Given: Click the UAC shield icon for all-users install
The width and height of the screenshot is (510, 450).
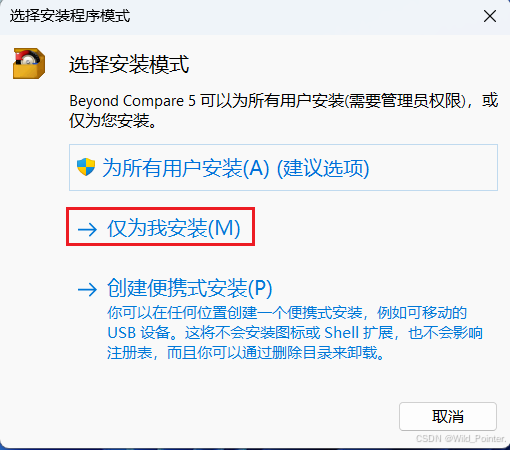Looking at the screenshot, I should 86,167.
